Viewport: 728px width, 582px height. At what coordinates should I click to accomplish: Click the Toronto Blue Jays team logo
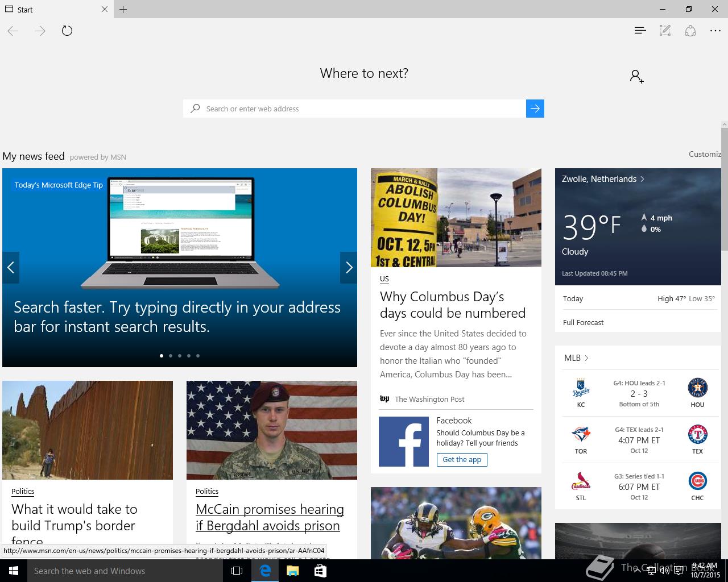pos(581,435)
